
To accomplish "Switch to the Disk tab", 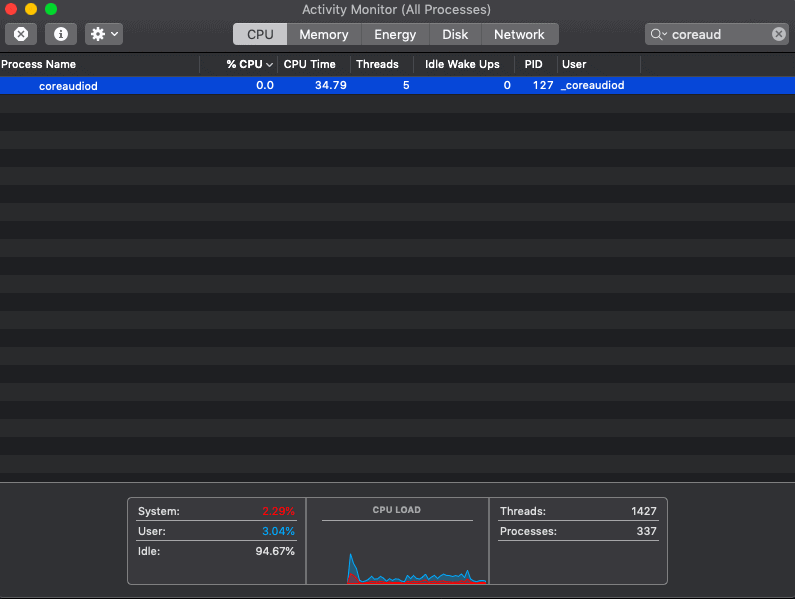I will [455, 34].
